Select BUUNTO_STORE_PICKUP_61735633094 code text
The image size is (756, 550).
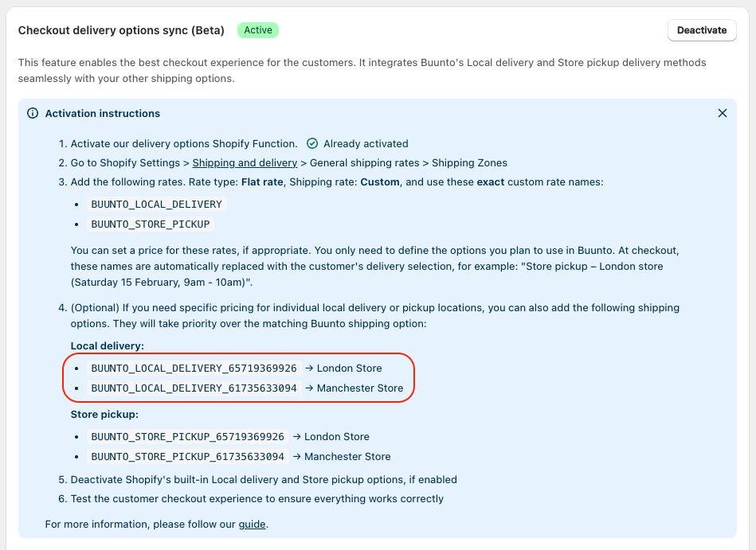[187, 456]
